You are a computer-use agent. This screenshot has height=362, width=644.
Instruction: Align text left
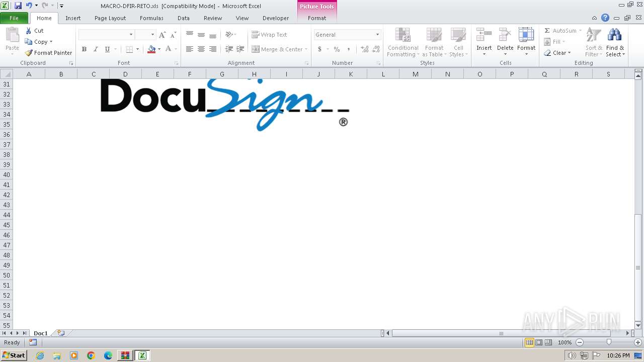tap(190, 49)
